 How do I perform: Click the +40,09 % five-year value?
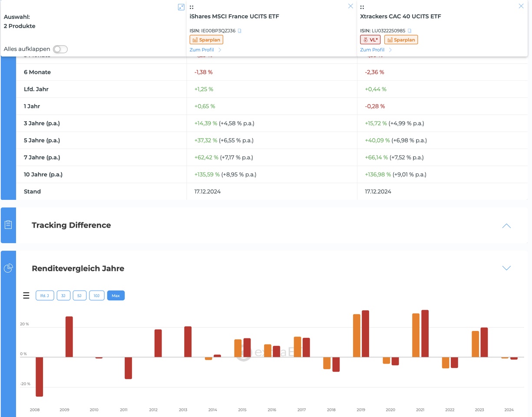click(377, 140)
